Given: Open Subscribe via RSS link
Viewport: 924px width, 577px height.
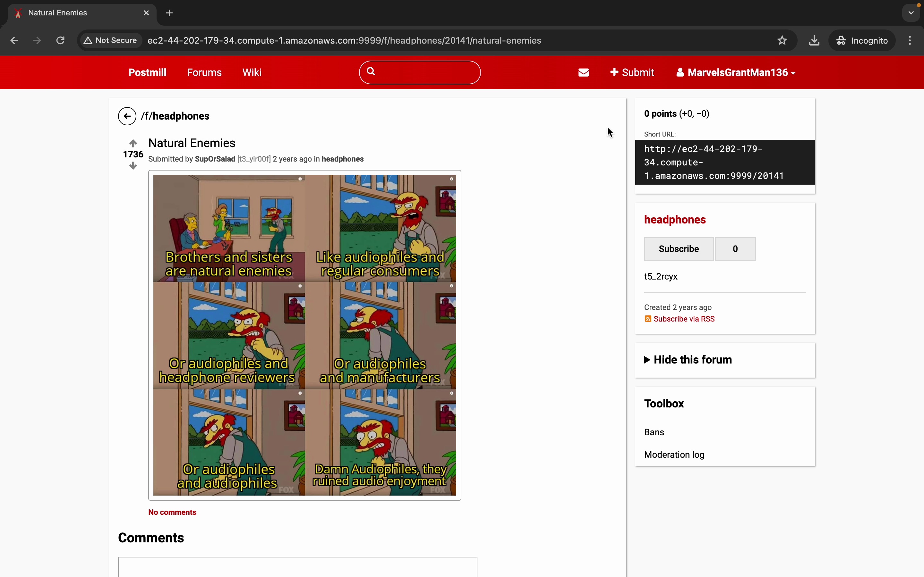Looking at the screenshot, I should coord(683,319).
